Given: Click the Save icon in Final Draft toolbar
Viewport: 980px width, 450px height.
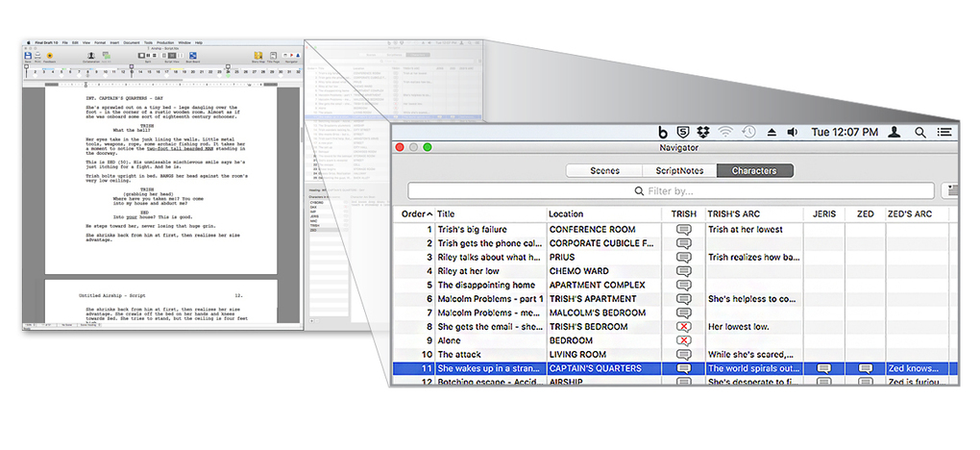Looking at the screenshot, I should coord(28,56).
